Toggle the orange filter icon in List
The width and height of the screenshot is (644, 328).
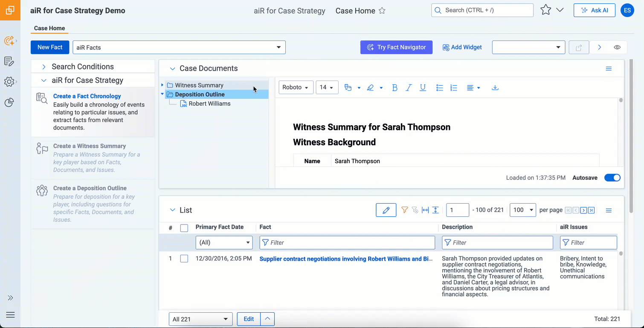click(404, 210)
